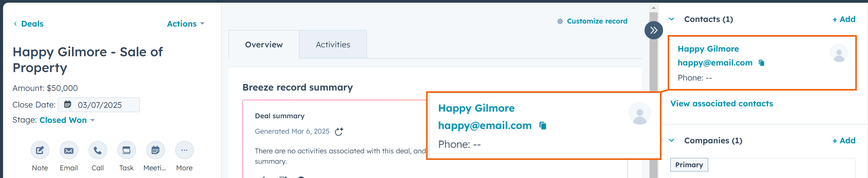Switch to the Activities tab
Viewport: 868px width, 178px height.
[x=333, y=45]
